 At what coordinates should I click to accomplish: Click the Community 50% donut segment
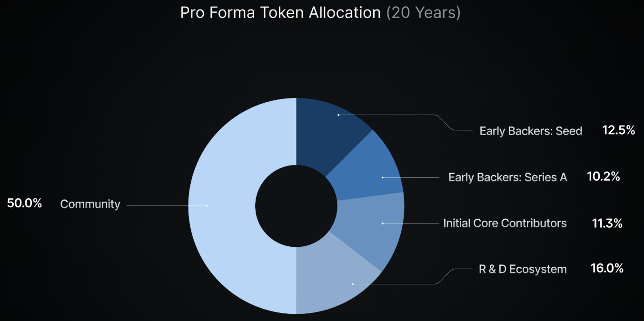pos(224,206)
